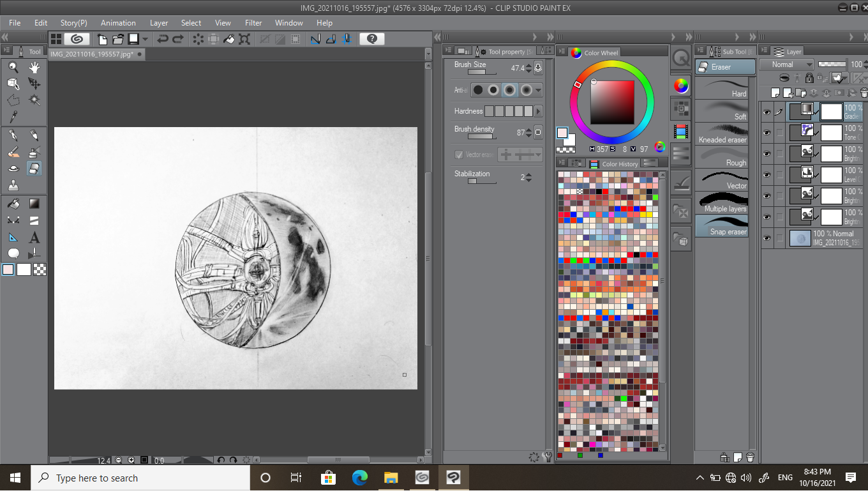This screenshot has height=493, width=868.
Task: Select the Balloon tool
Action: (13, 254)
